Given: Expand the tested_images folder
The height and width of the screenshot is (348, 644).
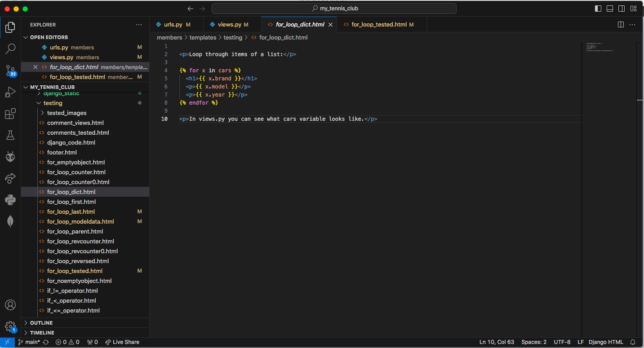Looking at the screenshot, I should (x=67, y=113).
